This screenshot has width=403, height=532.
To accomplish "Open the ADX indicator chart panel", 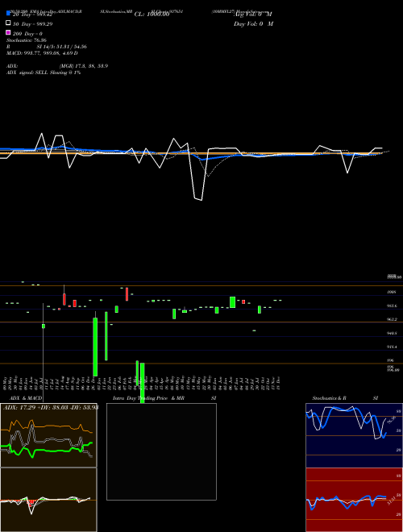I will pos(48,435).
